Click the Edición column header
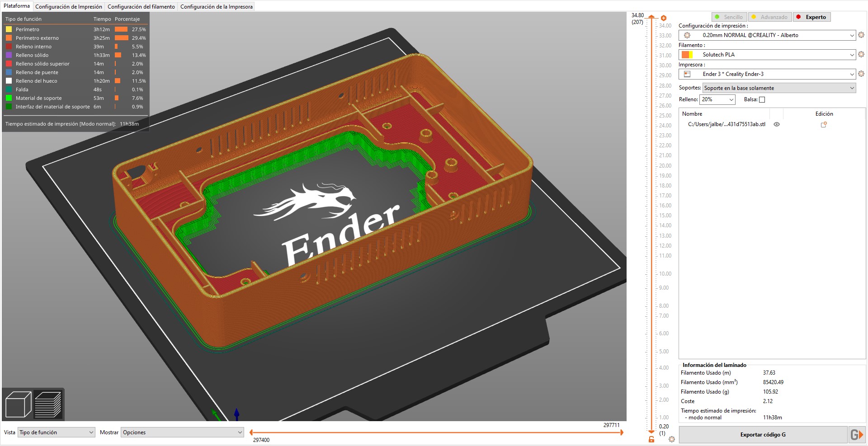Screen dimensions: 868x446 pyautogui.click(x=824, y=114)
